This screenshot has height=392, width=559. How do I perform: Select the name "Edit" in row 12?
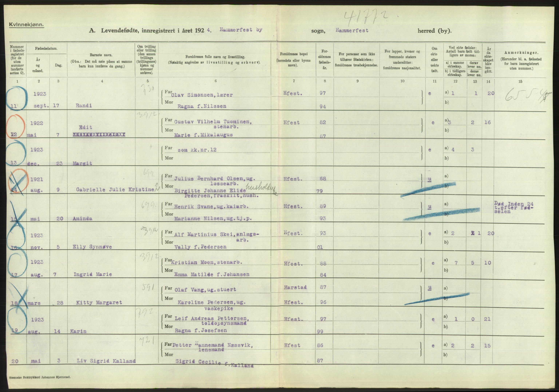86,127
